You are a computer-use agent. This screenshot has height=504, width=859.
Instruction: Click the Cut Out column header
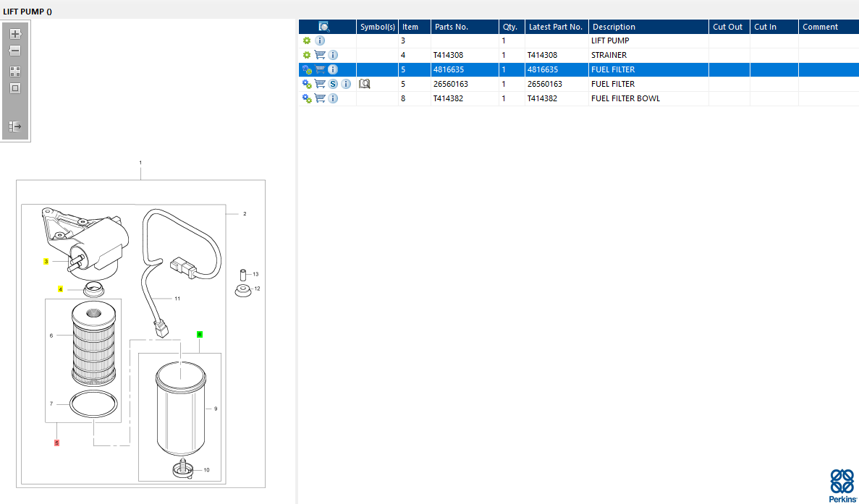click(x=729, y=27)
